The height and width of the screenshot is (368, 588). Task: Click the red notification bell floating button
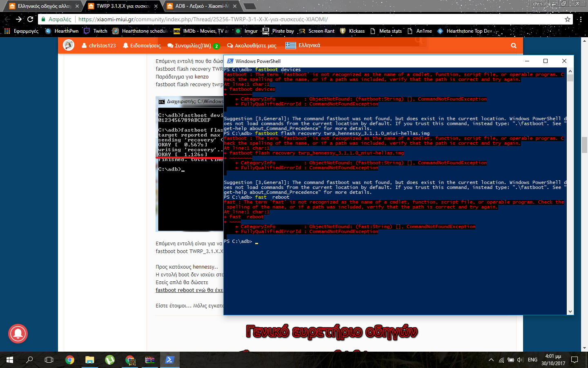point(18,334)
